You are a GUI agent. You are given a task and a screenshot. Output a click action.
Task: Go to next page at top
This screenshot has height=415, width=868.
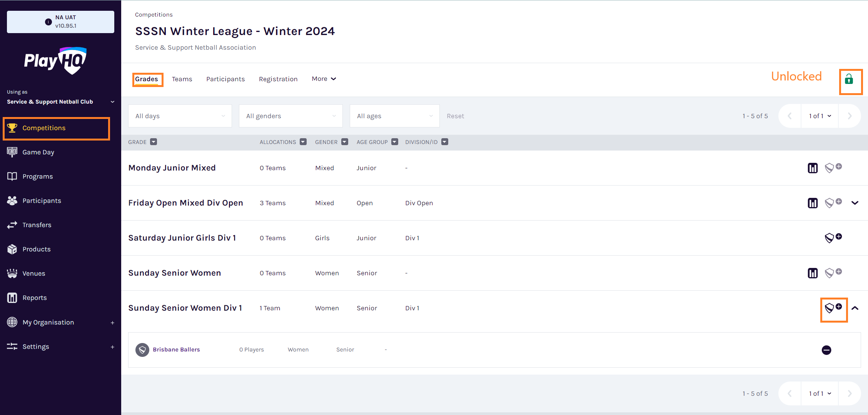850,116
